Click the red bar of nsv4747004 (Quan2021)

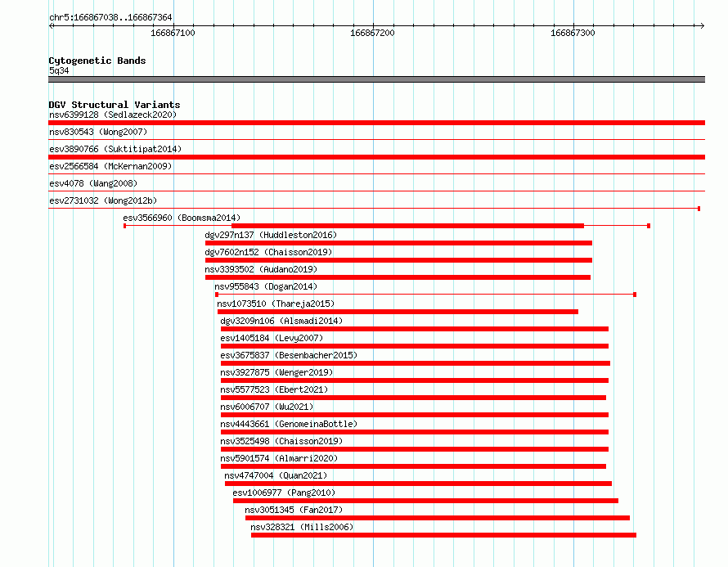click(x=418, y=484)
